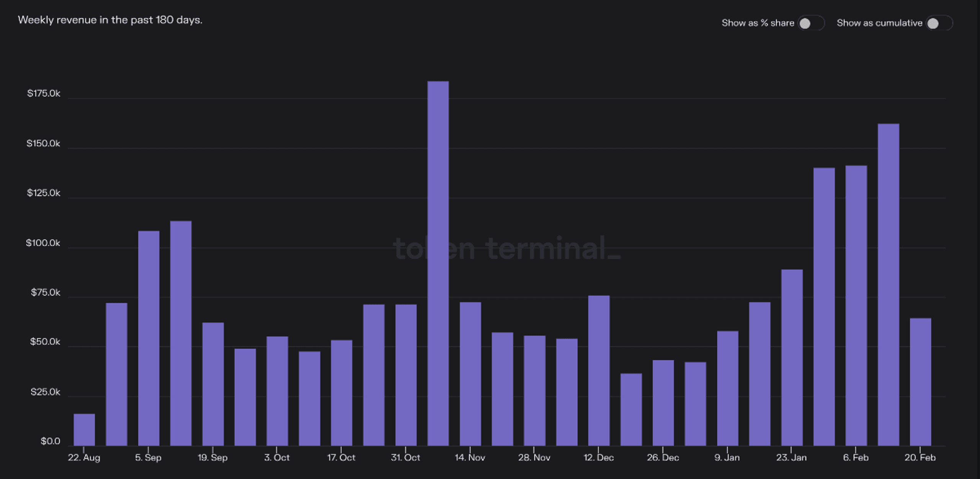The width and height of the screenshot is (980, 479).
Task: Click 'Weekly revenue in the past 180 days' title
Action: tap(110, 20)
